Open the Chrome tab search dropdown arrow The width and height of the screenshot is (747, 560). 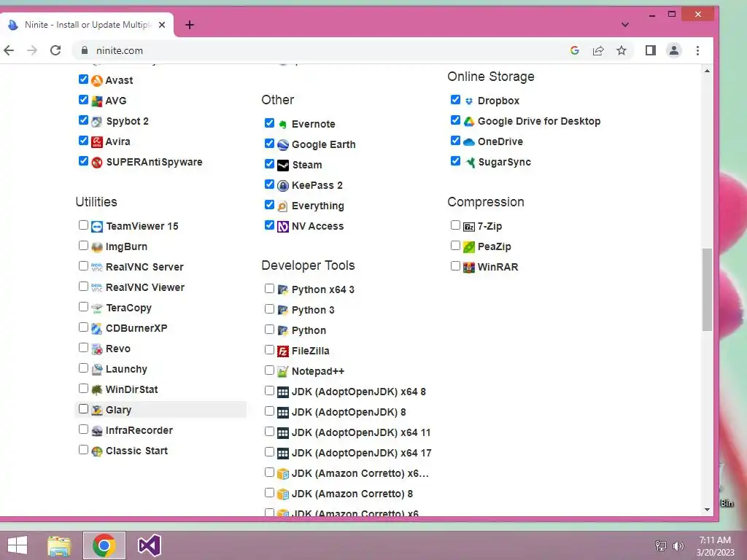pyautogui.click(x=625, y=25)
